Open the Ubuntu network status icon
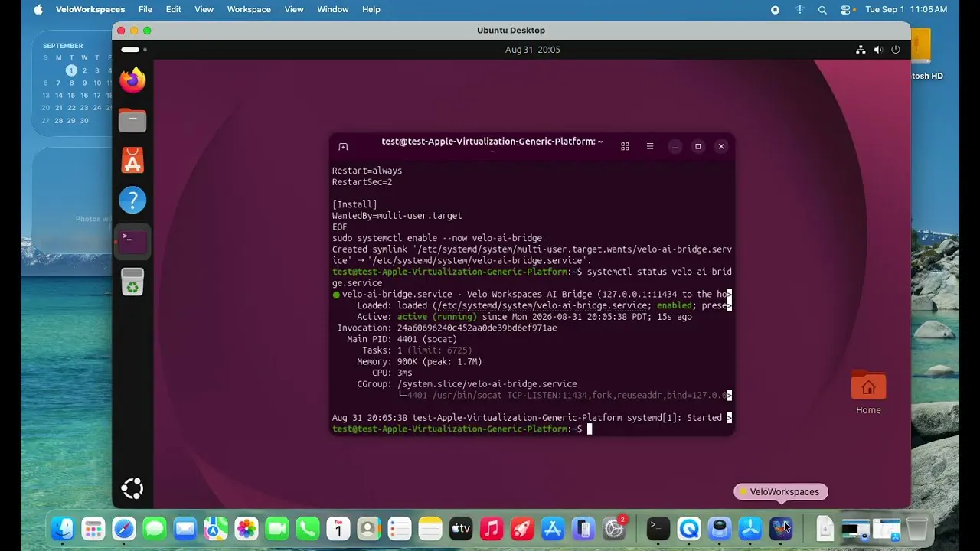The image size is (980, 551). [x=861, y=50]
